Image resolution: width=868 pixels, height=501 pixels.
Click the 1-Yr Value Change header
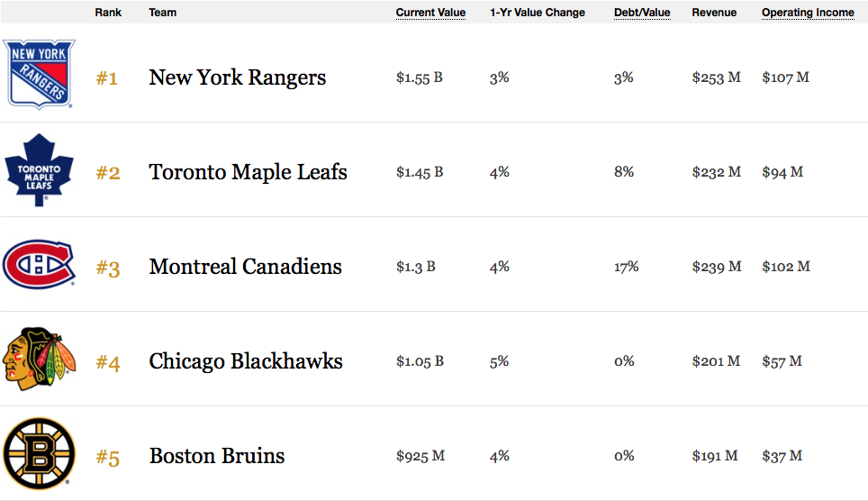click(x=537, y=13)
